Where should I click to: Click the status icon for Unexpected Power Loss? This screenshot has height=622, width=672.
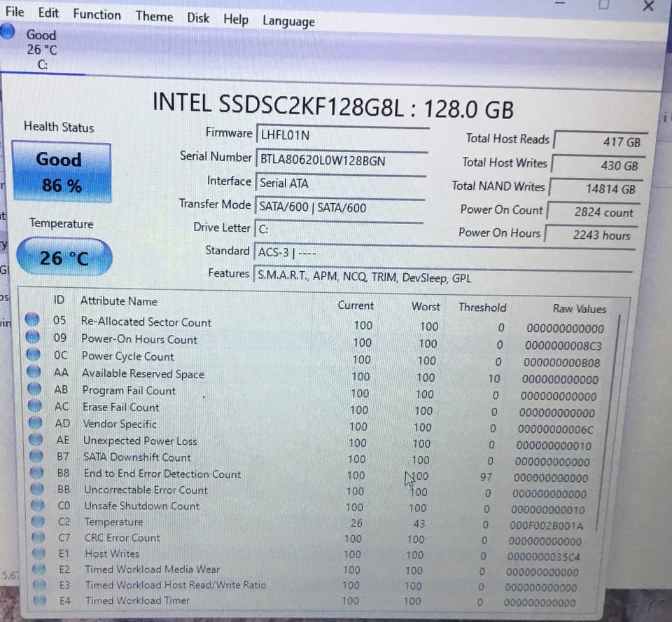[36, 439]
